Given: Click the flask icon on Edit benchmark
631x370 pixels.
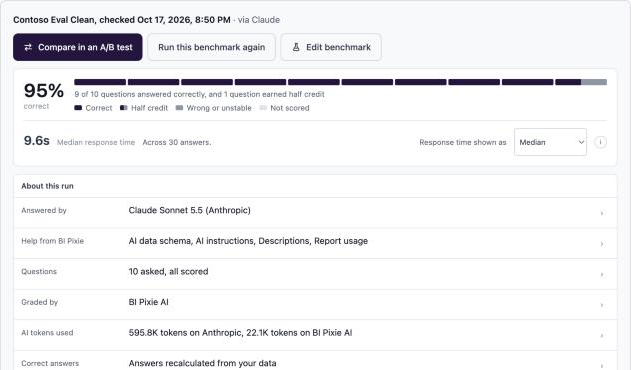Looking at the screenshot, I should point(296,47).
